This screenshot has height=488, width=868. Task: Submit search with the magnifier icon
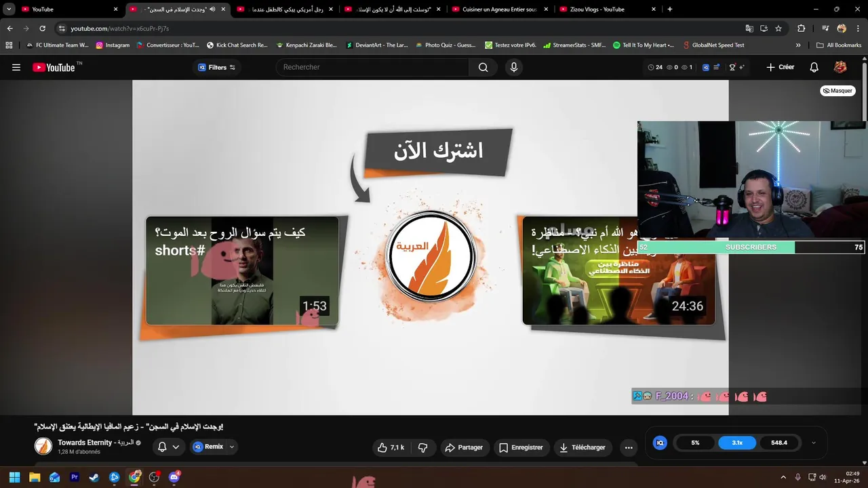tap(483, 67)
